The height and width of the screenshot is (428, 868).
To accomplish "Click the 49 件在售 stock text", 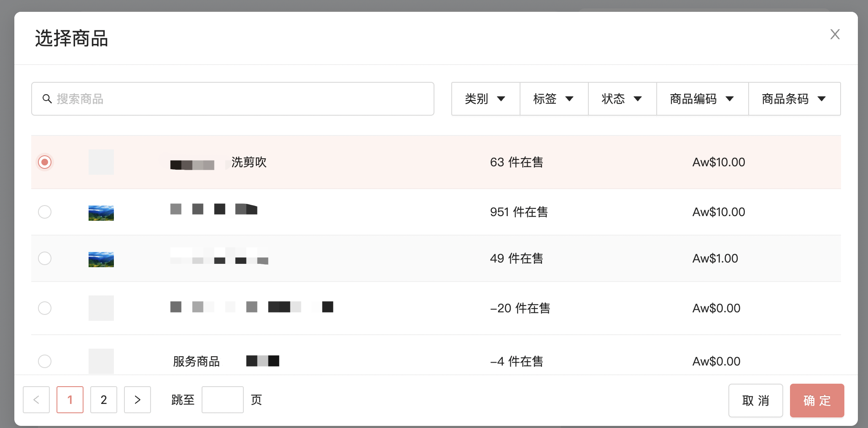I will (x=517, y=258).
